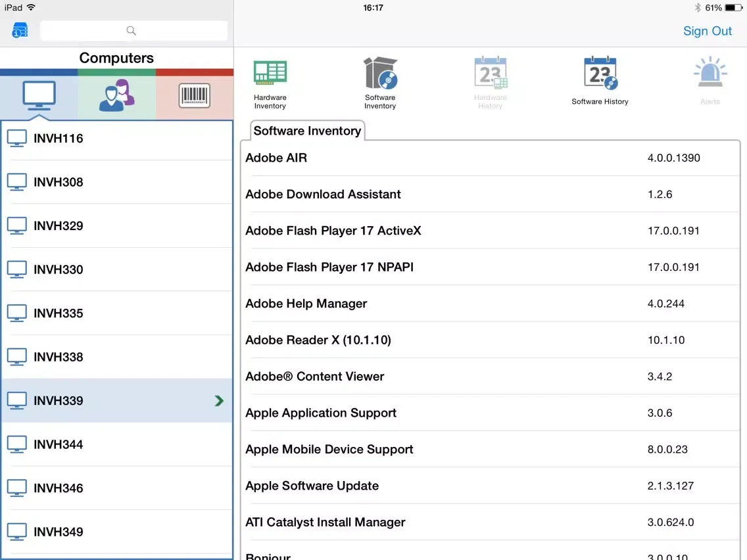Viewport: 747px width, 560px height.
Task: Tap version number 3.0.624.0
Action: (670, 523)
